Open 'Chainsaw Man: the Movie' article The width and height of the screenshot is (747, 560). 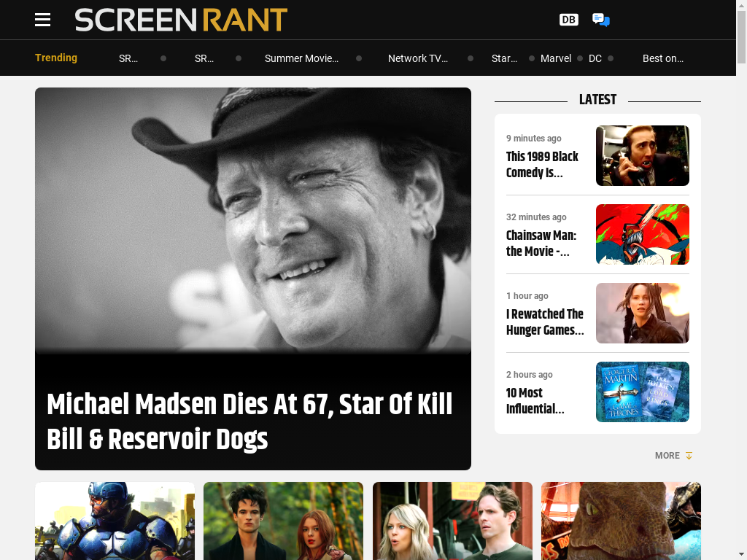tap(541, 243)
